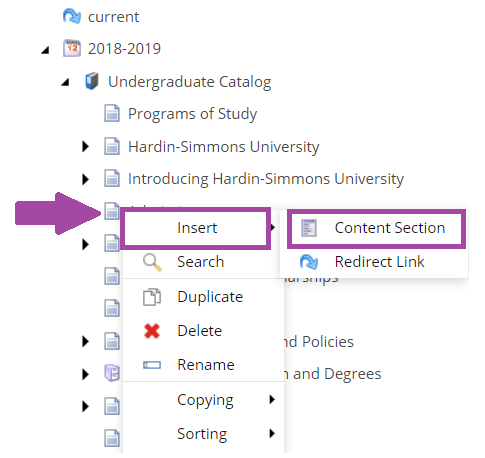Choose Insert from the context menu
Image resolution: width=485 pixels, height=458 pixels.
[196, 228]
